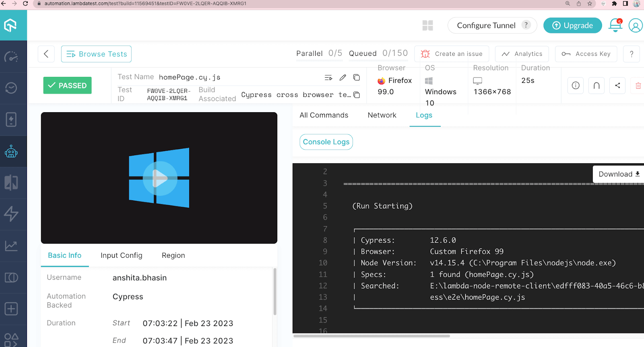This screenshot has width=644, height=347.
Task: Select the Logs tab
Action: (424, 115)
